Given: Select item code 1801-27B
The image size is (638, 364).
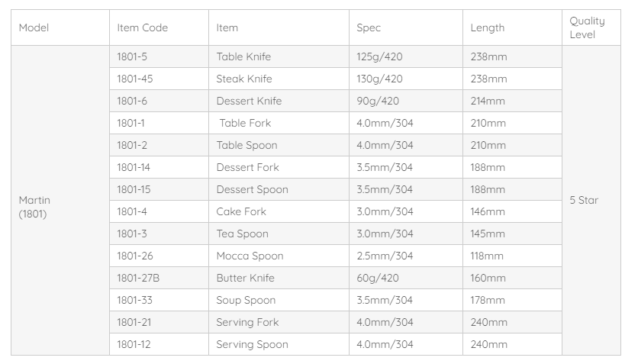Looking at the screenshot, I should click(x=138, y=278).
